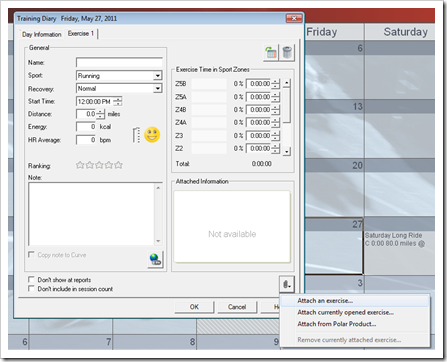Set fourth ranking star
Viewport: 447px width, 362px height.
tap(109, 165)
